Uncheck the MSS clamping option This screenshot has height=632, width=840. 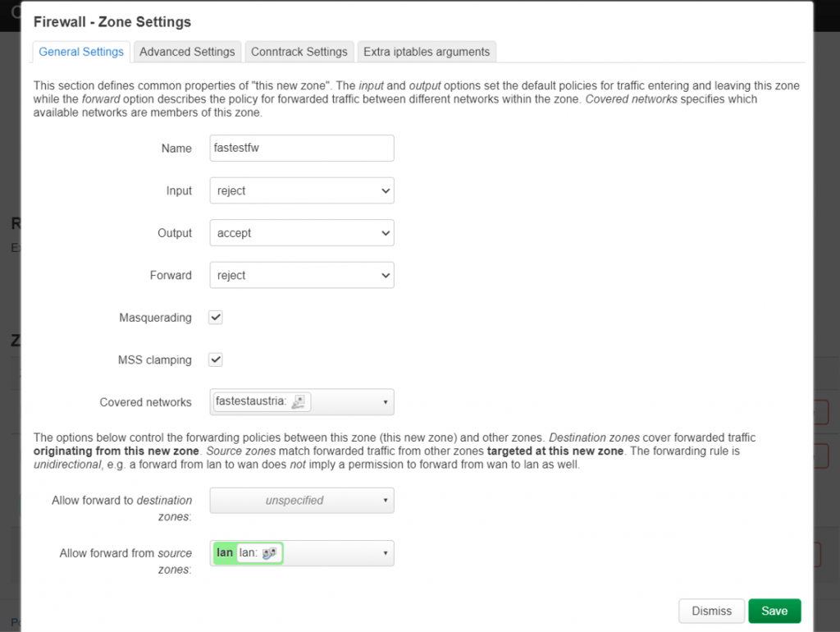215,360
